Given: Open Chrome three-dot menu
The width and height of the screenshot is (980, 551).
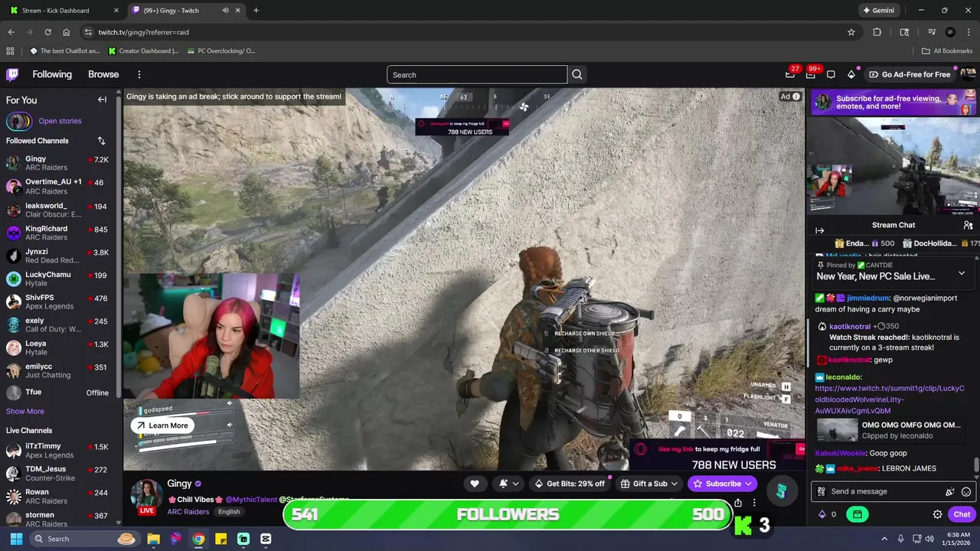Looking at the screenshot, I should pos(969,32).
